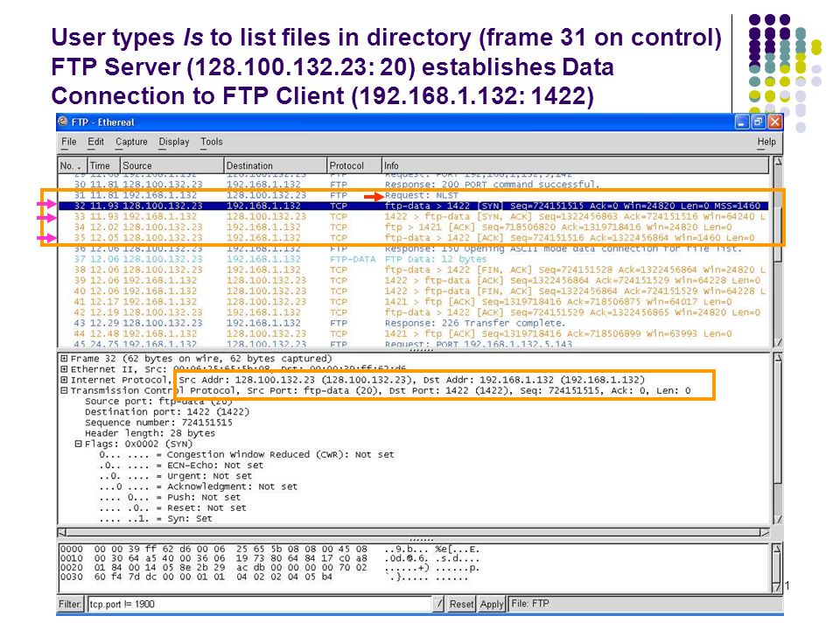840x630 pixels.
Task: Select packet 35 ftp-data > 1422 [ACK]
Action: tap(415, 238)
